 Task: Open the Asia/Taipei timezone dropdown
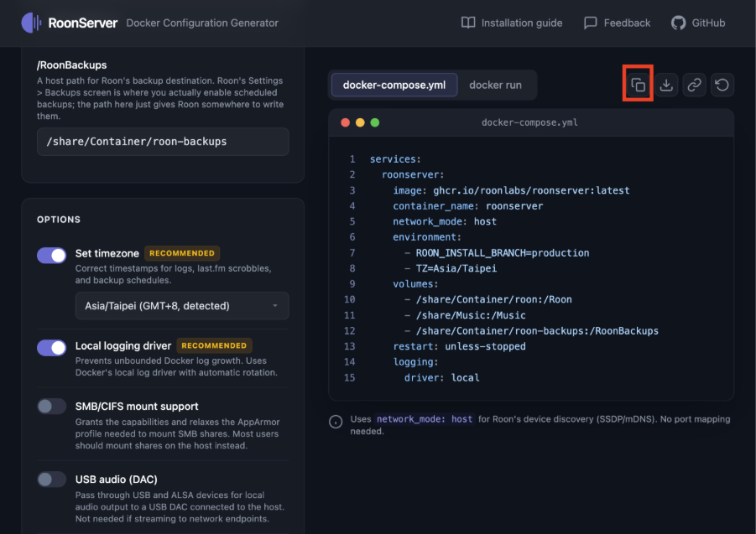[182, 306]
